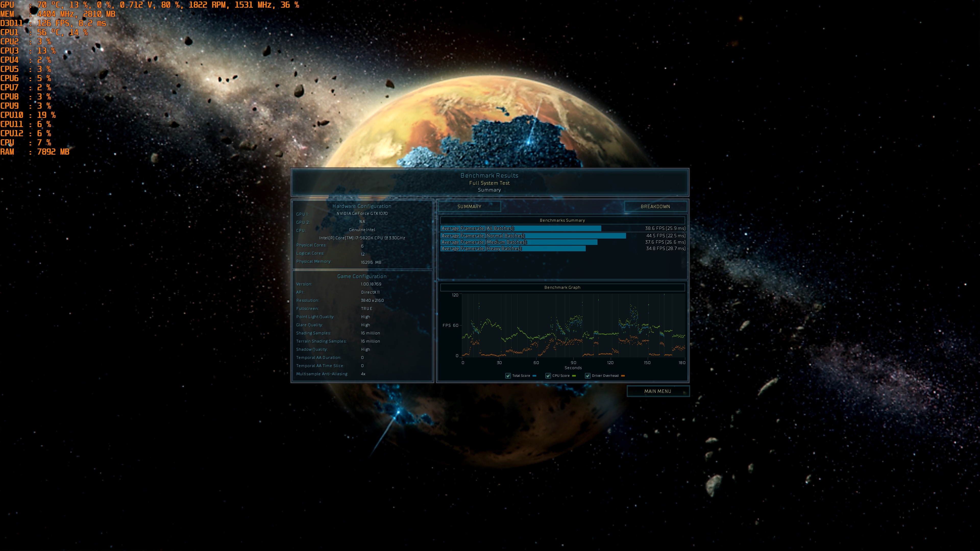Return to the MAIN MENU
The image size is (980, 551).
tap(658, 391)
